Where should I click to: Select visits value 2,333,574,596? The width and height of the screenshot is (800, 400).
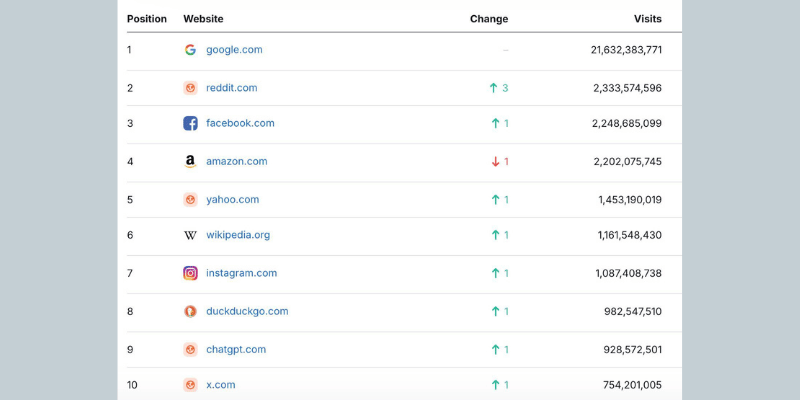(x=628, y=88)
